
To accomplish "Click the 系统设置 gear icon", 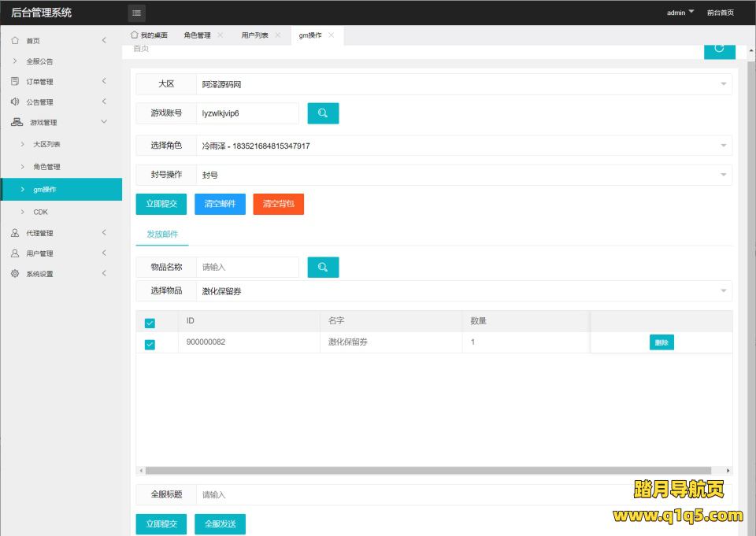I will point(15,274).
